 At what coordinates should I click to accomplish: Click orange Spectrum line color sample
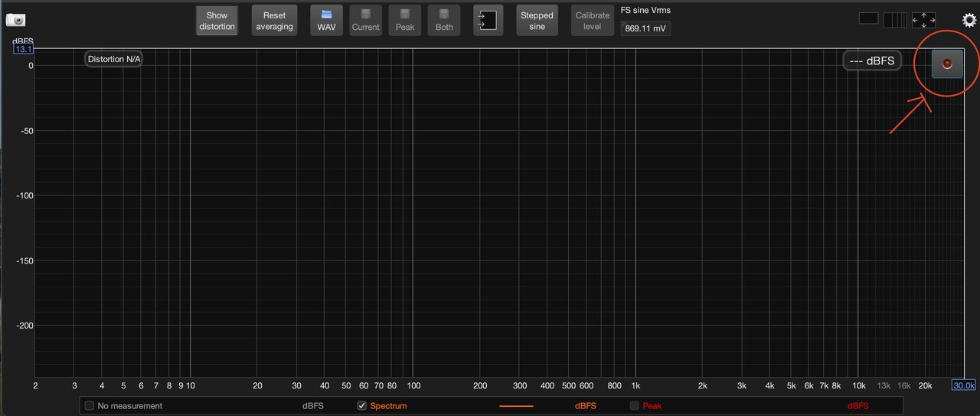pos(516,406)
